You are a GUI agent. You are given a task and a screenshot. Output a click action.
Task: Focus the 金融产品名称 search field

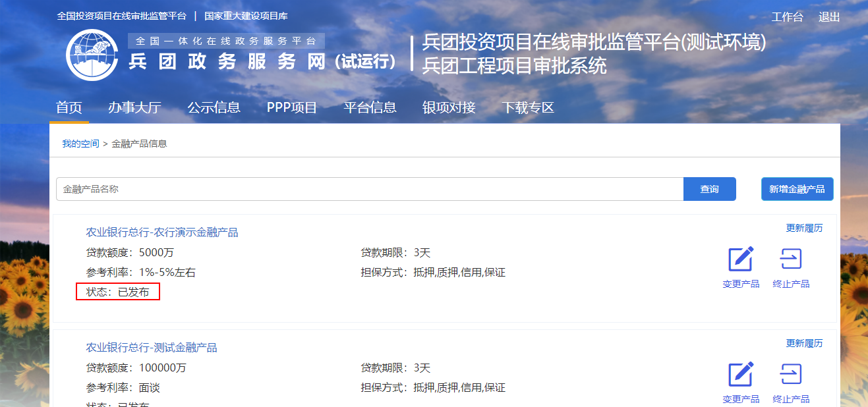tap(369, 189)
